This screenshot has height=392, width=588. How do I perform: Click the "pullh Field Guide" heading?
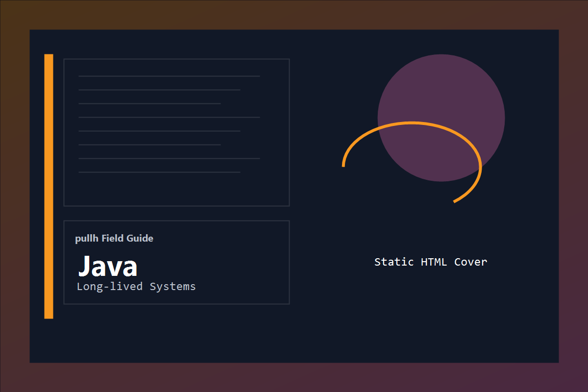pos(114,239)
